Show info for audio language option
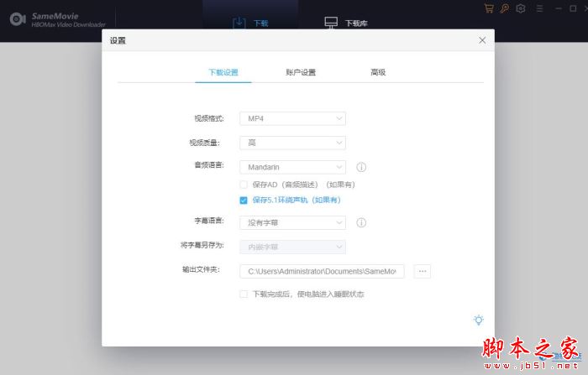This screenshot has height=375, width=588. tap(361, 167)
